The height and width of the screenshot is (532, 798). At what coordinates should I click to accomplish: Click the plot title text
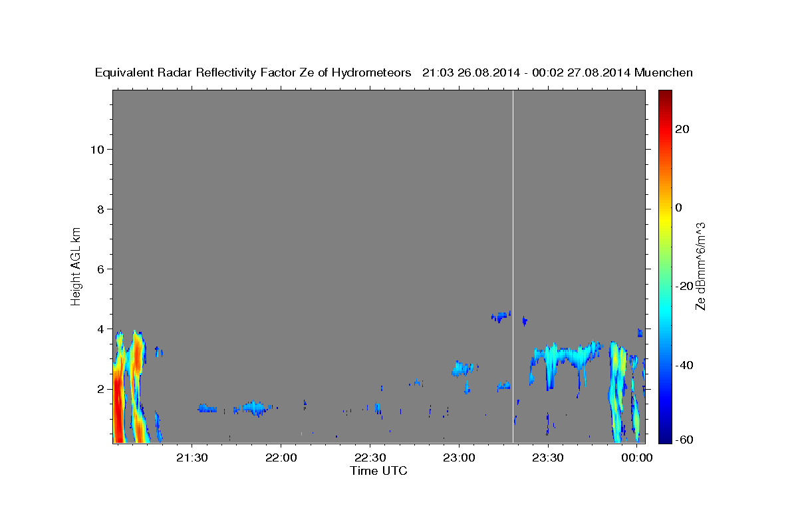click(x=394, y=73)
